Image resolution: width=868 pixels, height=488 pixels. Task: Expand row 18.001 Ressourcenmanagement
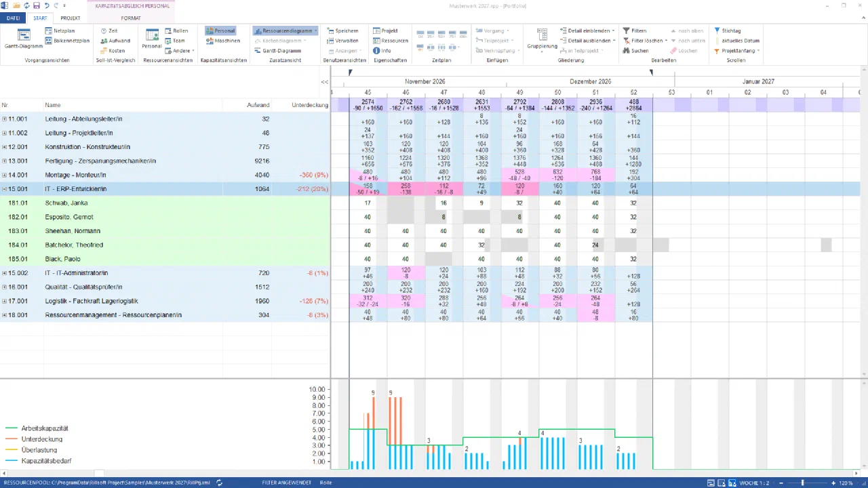(4, 315)
